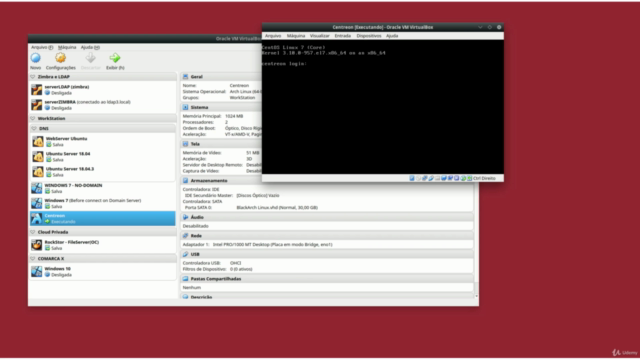Click the Rede section network icon
640x360 pixels.
tap(185, 236)
